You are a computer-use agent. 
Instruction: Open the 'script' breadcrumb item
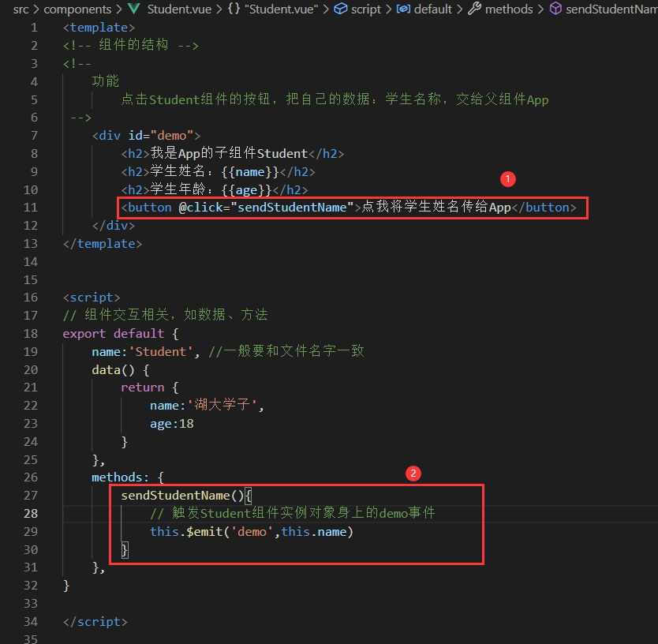pyautogui.click(x=366, y=9)
